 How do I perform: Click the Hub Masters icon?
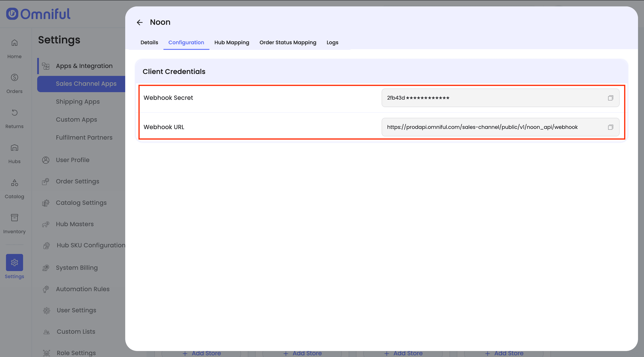coord(46,224)
